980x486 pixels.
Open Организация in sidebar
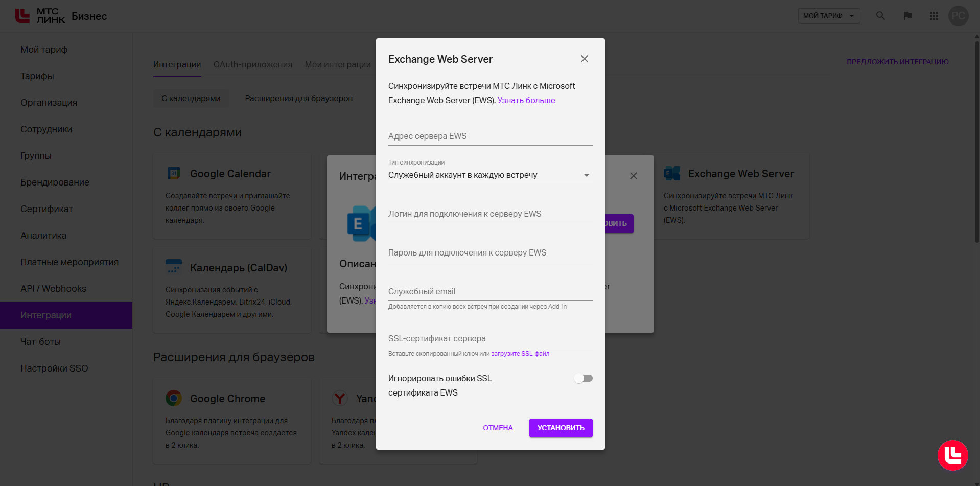coord(66,103)
